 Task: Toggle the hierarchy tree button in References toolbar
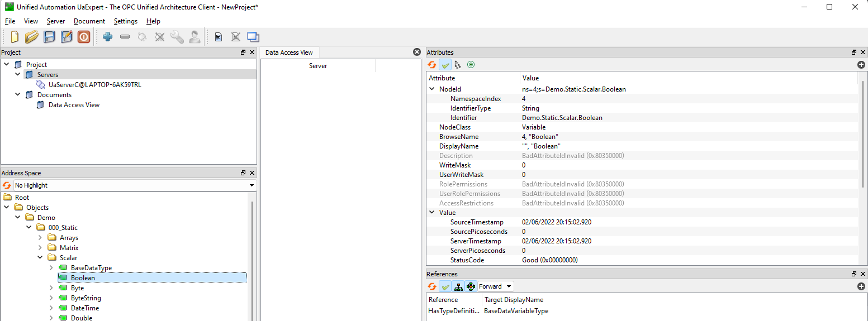pos(458,286)
